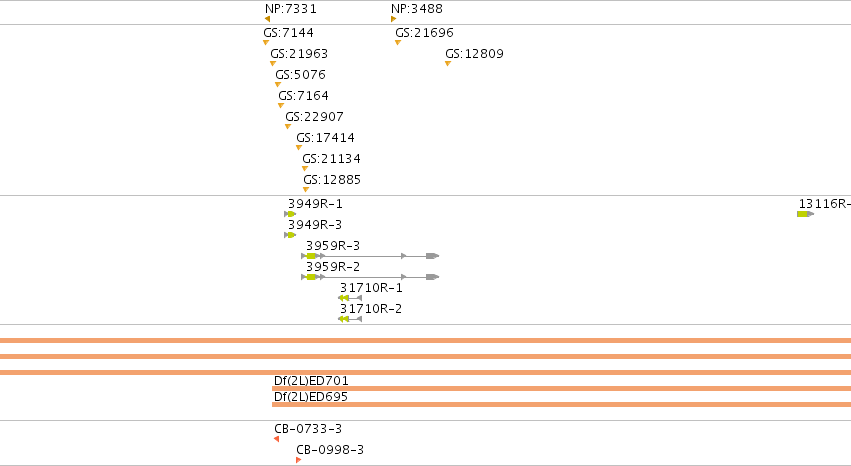851x466 pixels.
Task: Click the 31710R-2 text label
Action: pos(371,309)
